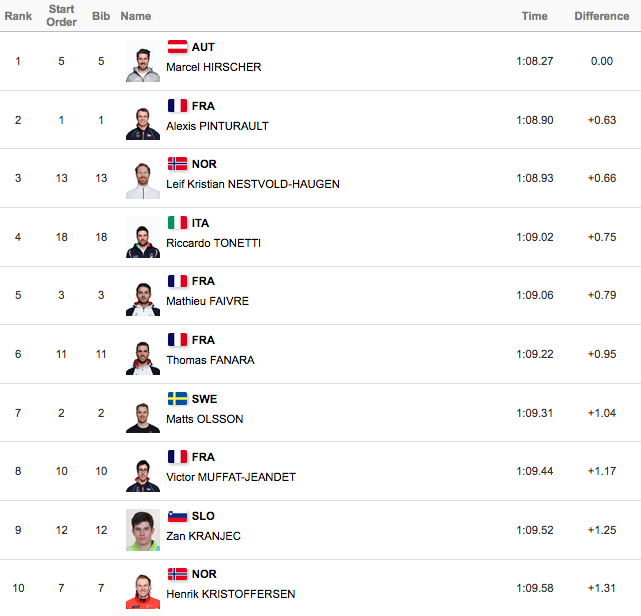641x616 pixels.
Task: Open Leif Kristian NESTVOLD-HAUGEN's name link
Action: point(253,184)
